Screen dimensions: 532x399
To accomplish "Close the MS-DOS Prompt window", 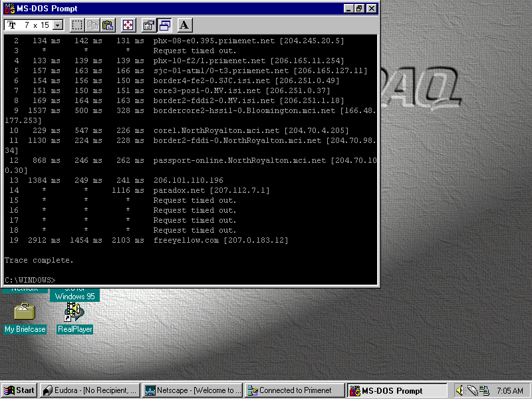I will tap(372, 9).
